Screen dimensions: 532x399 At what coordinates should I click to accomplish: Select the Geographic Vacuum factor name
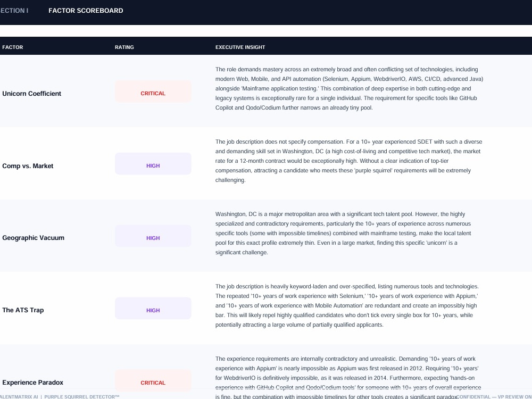[x=33, y=238]
